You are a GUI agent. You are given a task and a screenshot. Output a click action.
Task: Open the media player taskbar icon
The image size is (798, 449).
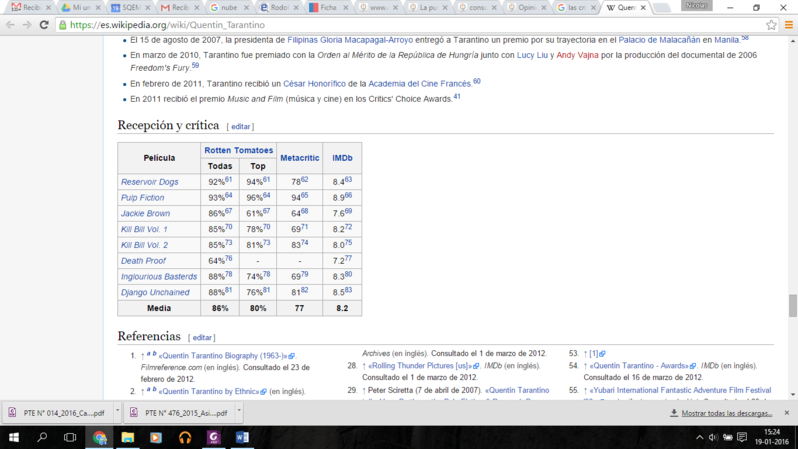pos(156,437)
